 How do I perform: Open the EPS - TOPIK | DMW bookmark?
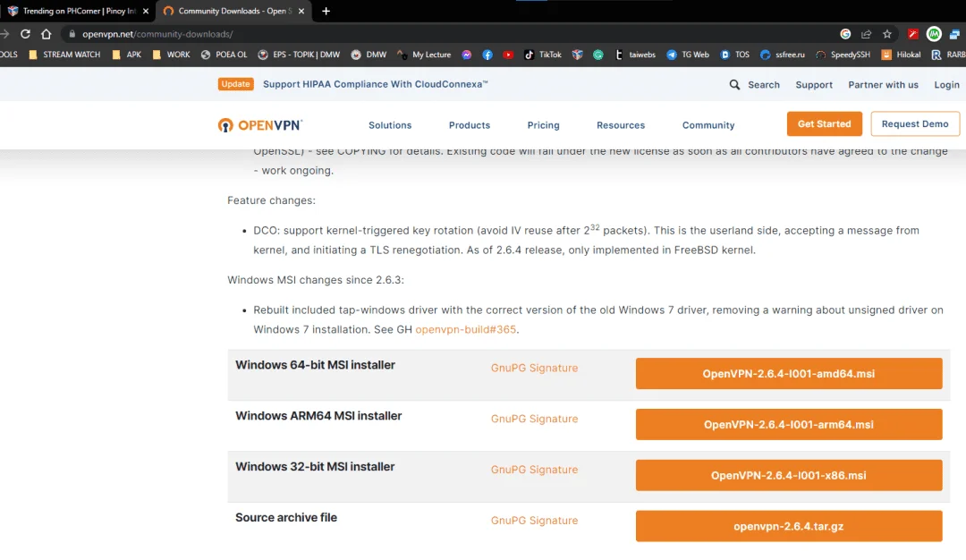tap(299, 55)
